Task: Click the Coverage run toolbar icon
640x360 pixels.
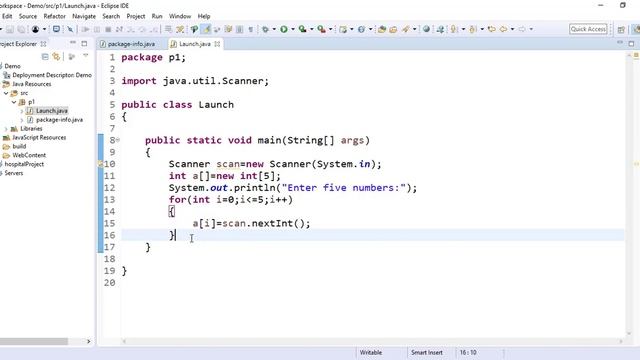Action: [302, 29]
